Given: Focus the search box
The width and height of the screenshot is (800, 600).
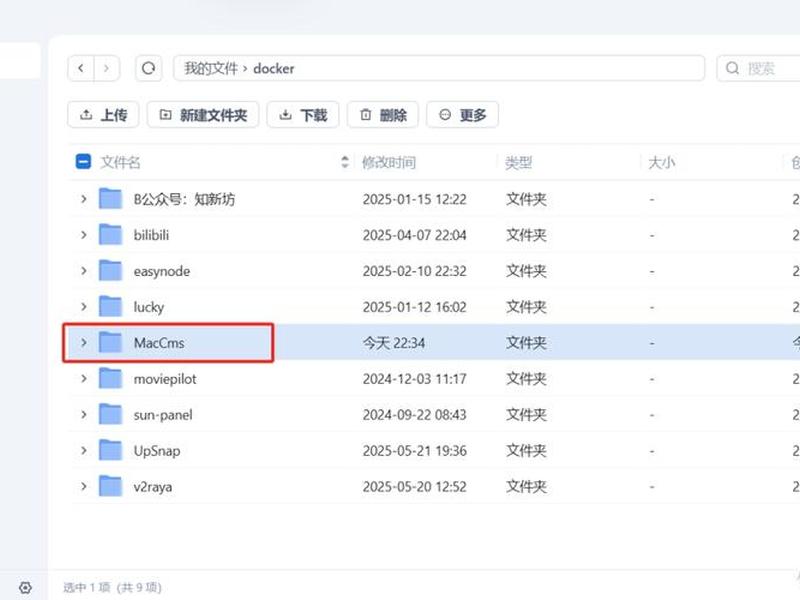Looking at the screenshot, I should pos(758,68).
